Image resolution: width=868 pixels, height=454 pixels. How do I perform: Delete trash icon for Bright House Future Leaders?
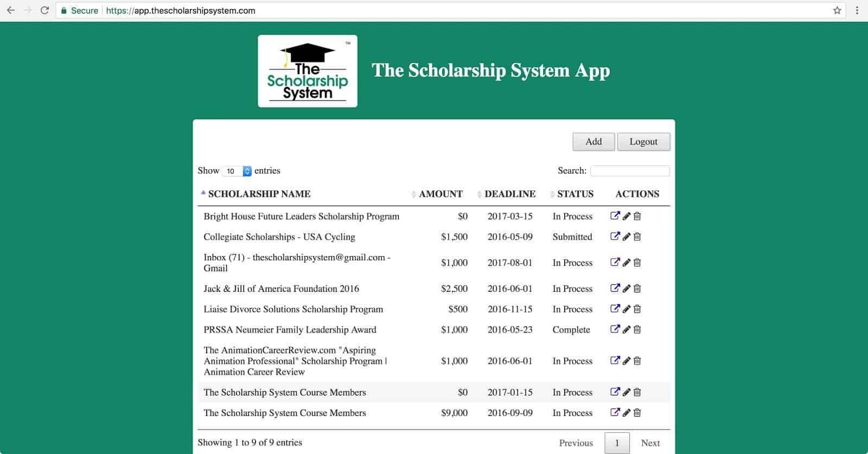(637, 216)
